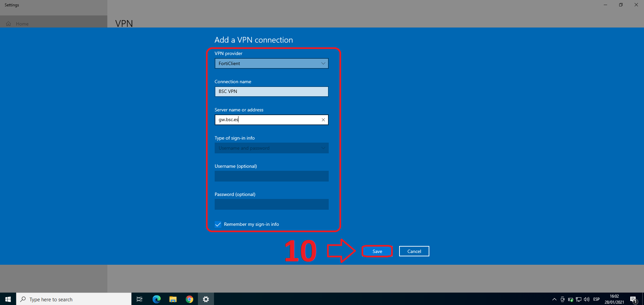Open the VPN provider dropdown

(271, 63)
